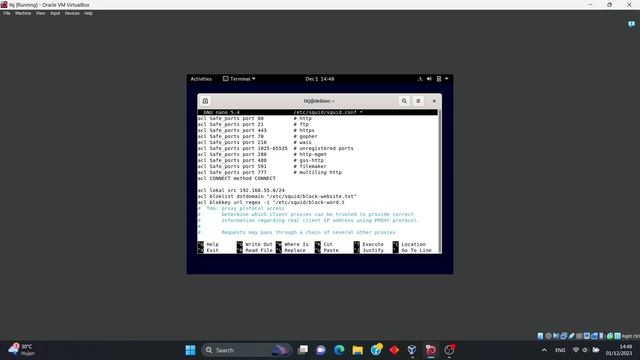
Task: Click the VirtualBox green mouse integration indicator
Action: pos(610,336)
